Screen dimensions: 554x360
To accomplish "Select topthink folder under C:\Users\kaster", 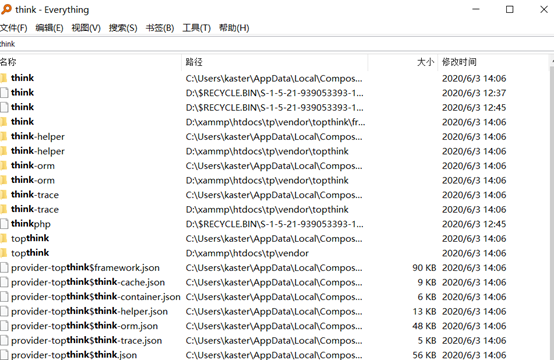I will point(30,238).
